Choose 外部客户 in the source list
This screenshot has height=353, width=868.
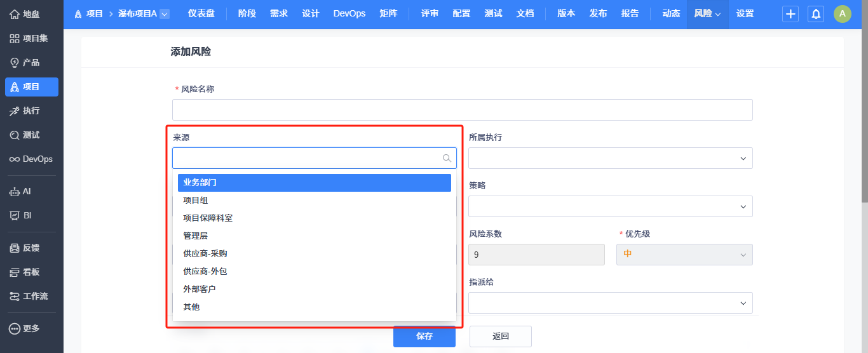pyautogui.click(x=200, y=289)
